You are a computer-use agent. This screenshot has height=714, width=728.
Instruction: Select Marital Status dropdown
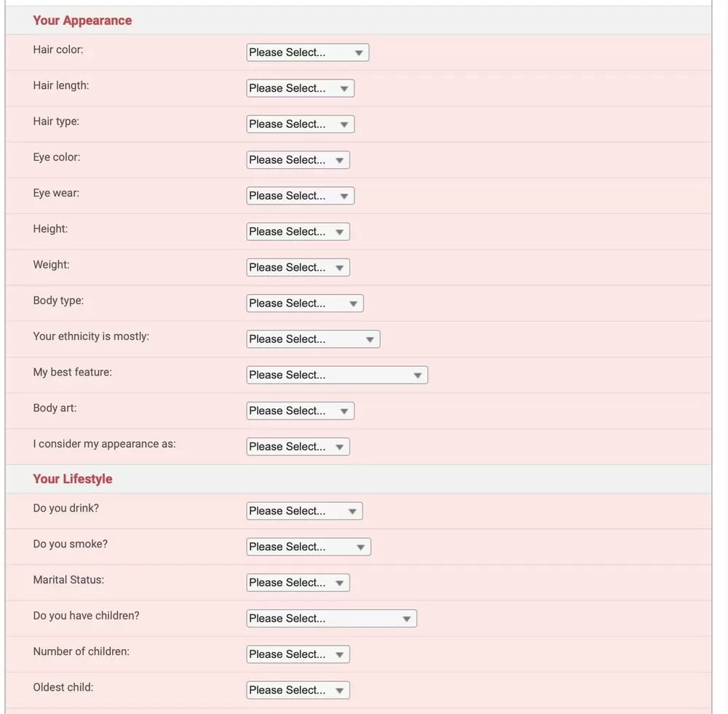pos(298,583)
